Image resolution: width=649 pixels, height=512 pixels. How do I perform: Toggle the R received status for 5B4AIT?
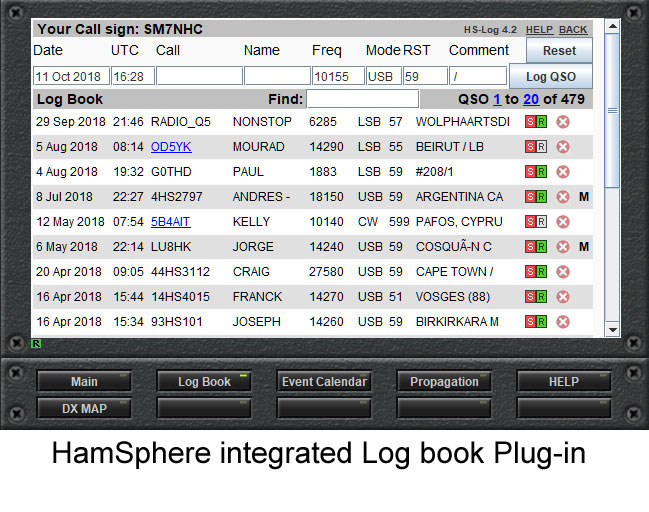541,222
